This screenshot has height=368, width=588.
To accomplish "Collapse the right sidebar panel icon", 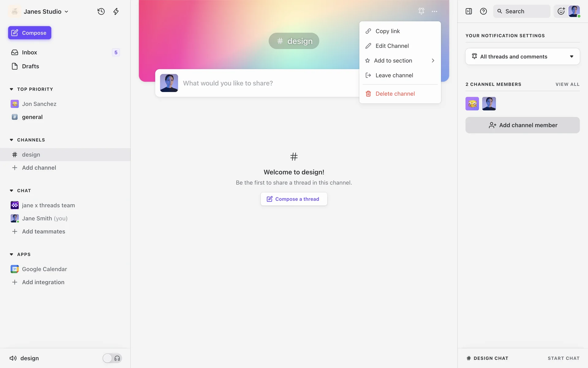I will (x=469, y=11).
